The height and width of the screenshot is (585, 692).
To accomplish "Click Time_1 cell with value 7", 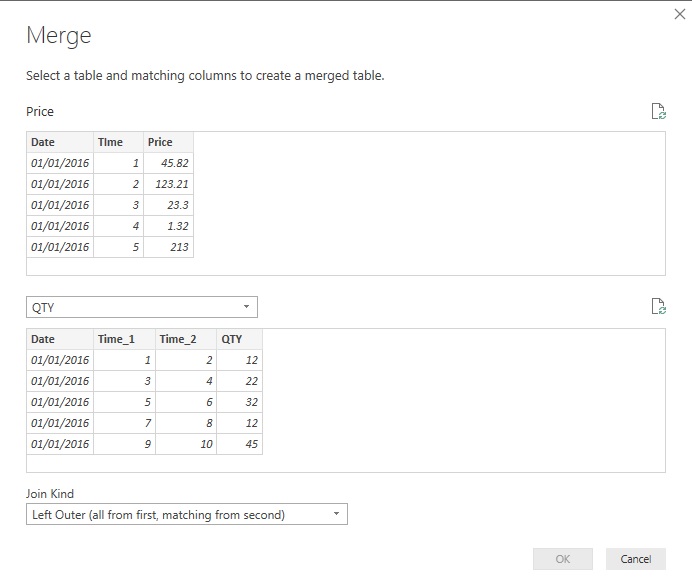I will (124, 423).
